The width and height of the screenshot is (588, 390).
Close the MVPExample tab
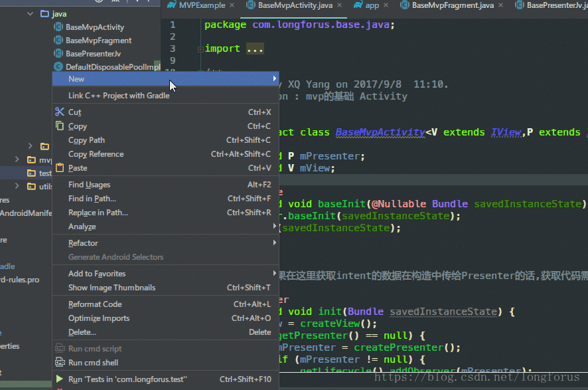pos(232,5)
